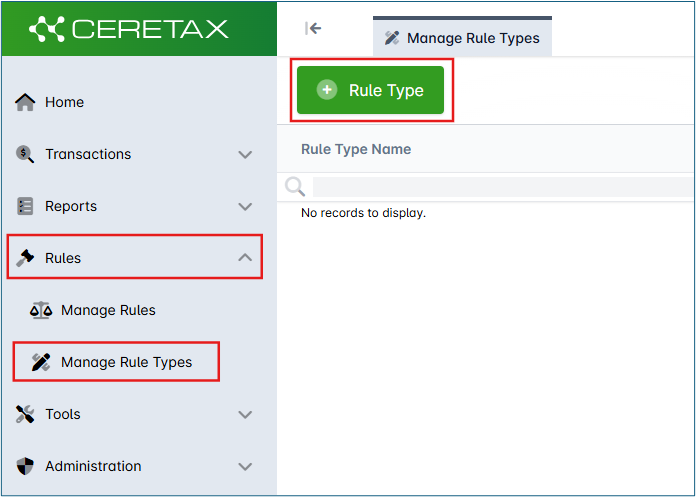
Task: Collapse the sidebar with arrow icon
Action: coord(313,28)
